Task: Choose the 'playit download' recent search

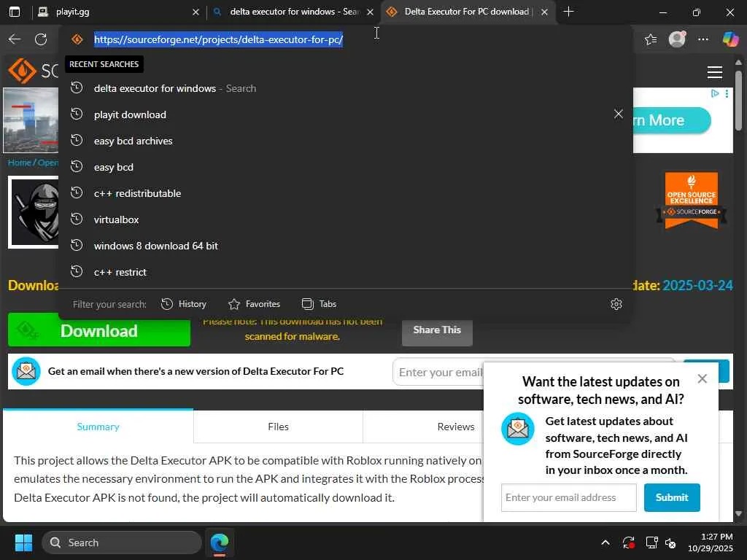Action: 345,114
